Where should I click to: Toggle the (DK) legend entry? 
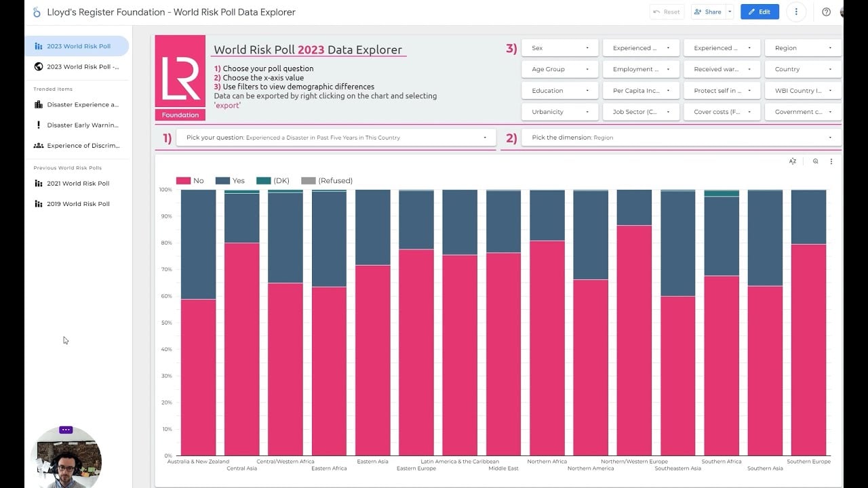pyautogui.click(x=273, y=181)
